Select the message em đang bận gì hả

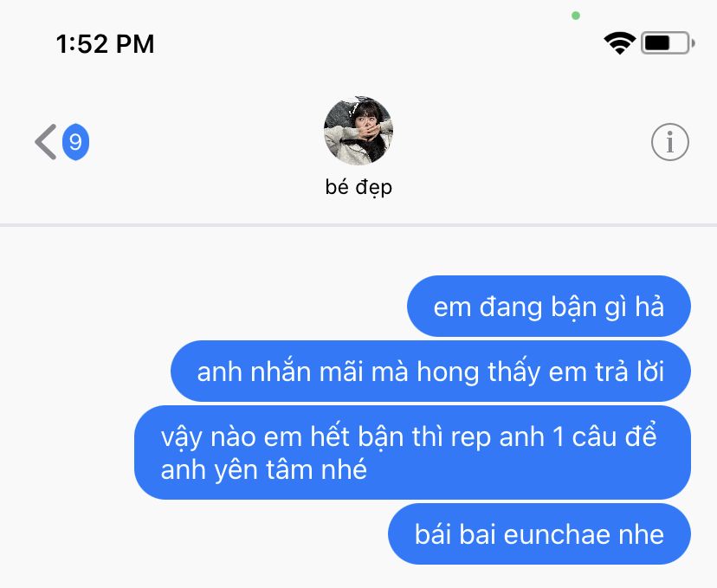pyautogui.click(x=549, y=307)
